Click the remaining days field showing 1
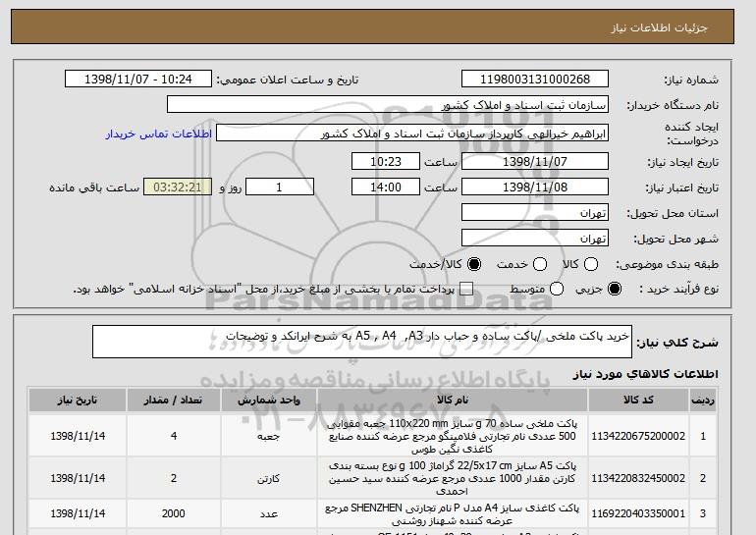This screenshot has height=535, width=756. [280, 187]
